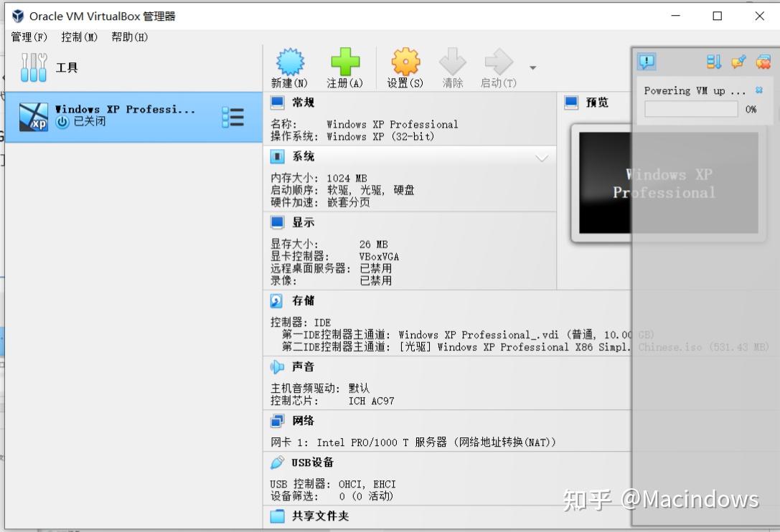Click the sort messages icon in notification panel
The height and width of the screenshot is (532, 780).
coord(713,62)
